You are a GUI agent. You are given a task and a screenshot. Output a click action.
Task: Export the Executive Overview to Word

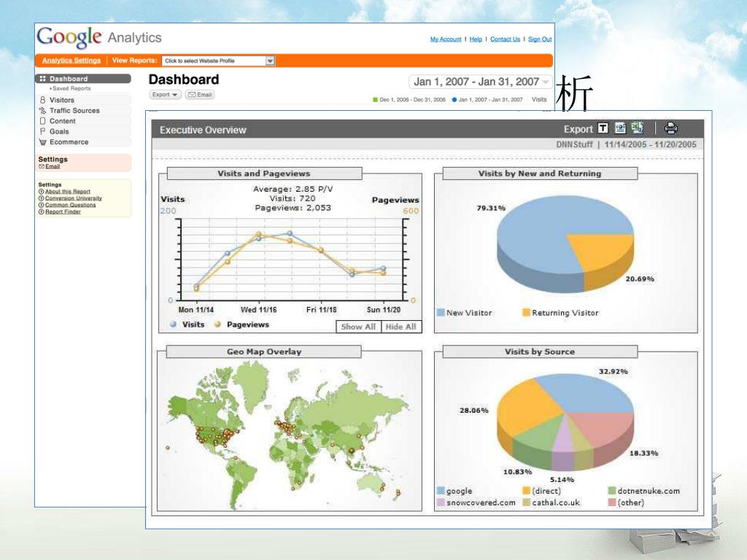click(620, 128)
